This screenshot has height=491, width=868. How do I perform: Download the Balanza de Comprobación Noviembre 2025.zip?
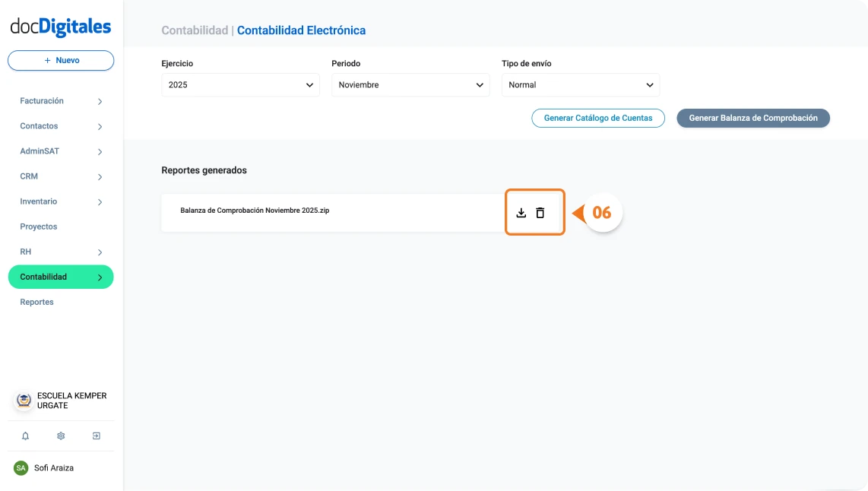(x=521, y=213)
